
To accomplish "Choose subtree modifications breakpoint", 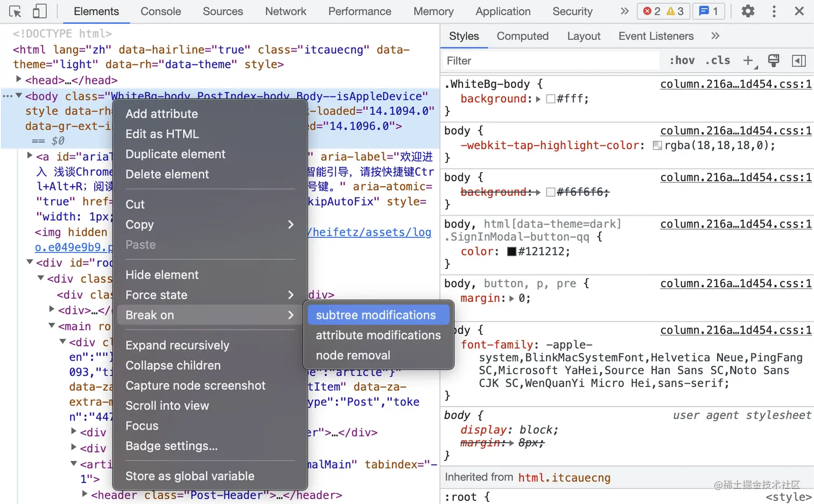I will [378, 315].
